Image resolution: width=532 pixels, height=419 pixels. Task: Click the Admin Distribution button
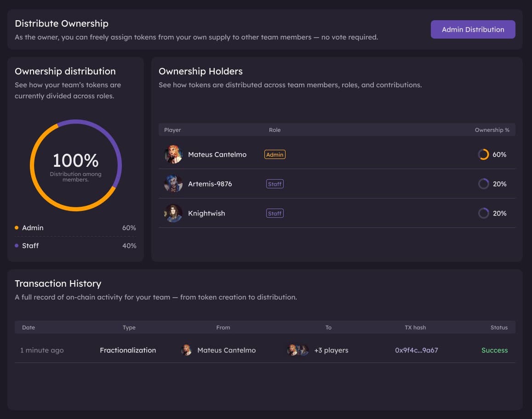click(x=473, y=29)
